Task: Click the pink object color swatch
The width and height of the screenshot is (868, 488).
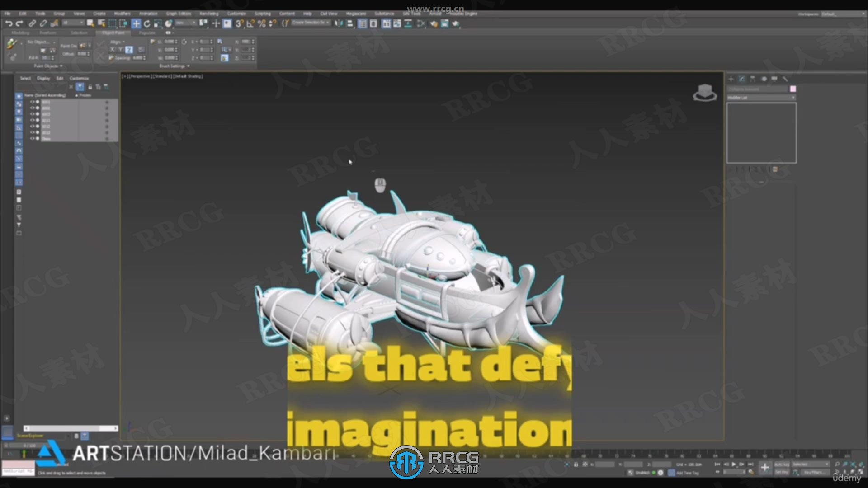Action: point(793,89)
